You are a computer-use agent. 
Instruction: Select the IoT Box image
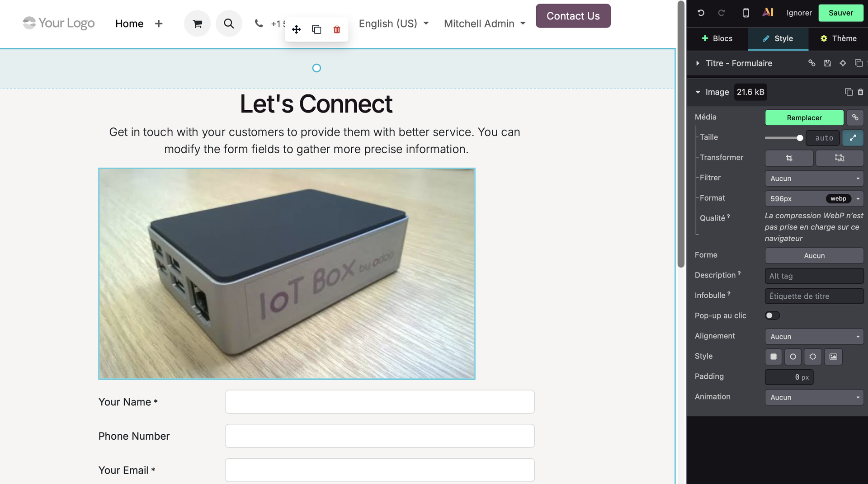pos(287,273)
